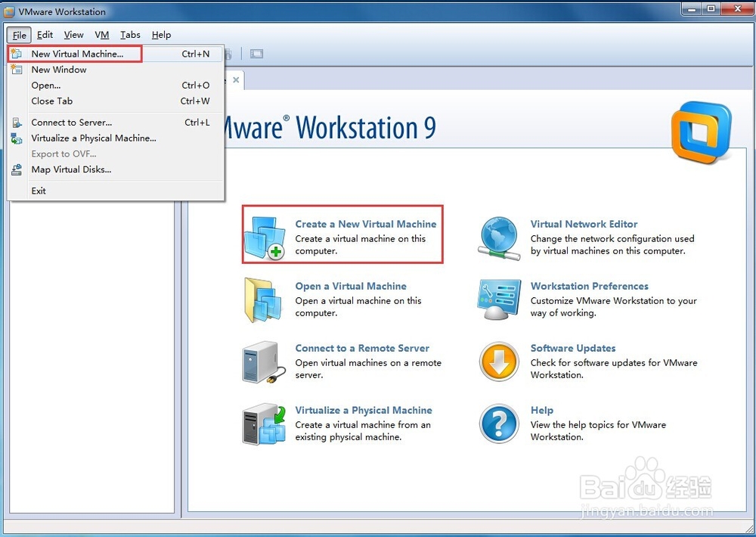Click the full screen toolbar icon

pos(256,54)
